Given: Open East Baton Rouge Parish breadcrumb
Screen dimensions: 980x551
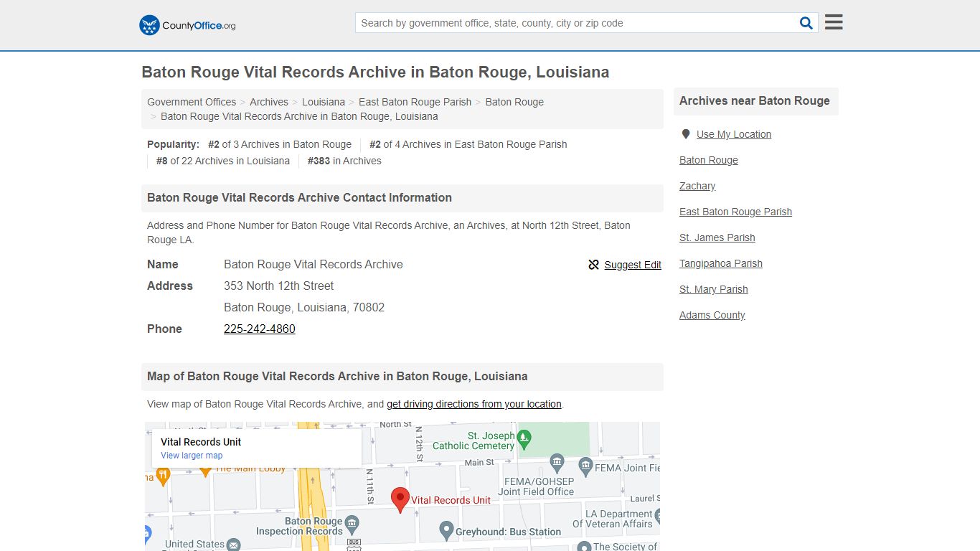Looking at the screenshot, I should (415, 102).
